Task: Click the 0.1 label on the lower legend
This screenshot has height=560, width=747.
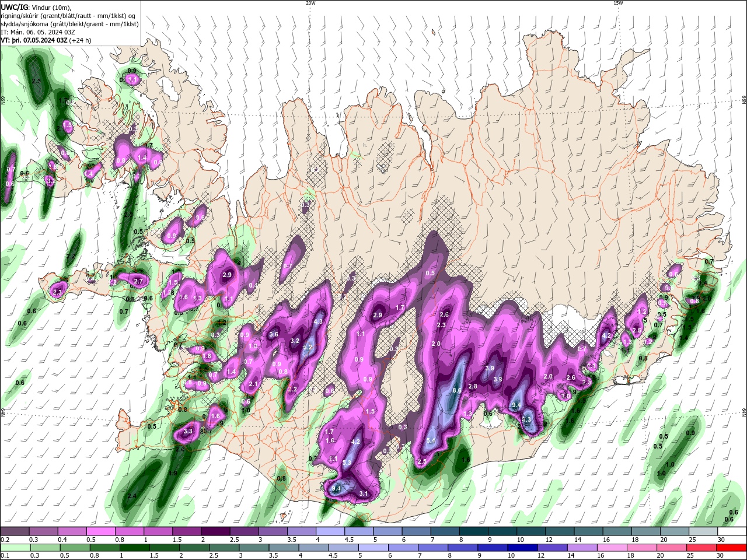Action: (5, 555)
